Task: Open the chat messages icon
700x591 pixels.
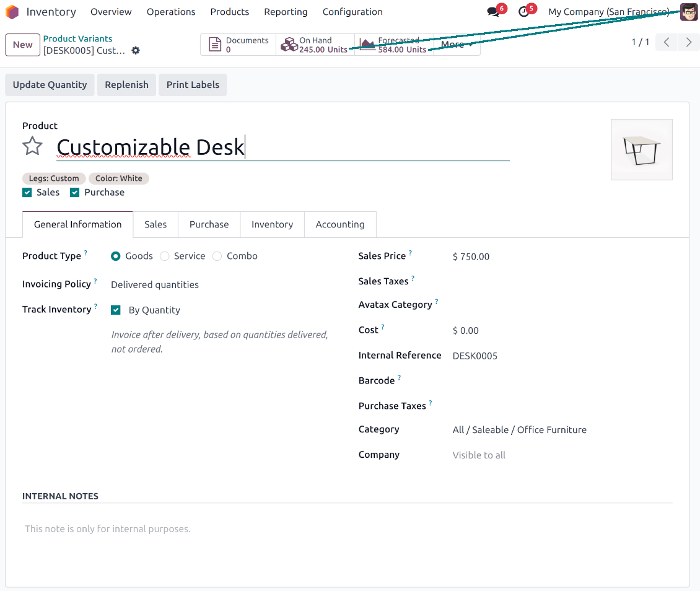Action: tap(494, 12)
